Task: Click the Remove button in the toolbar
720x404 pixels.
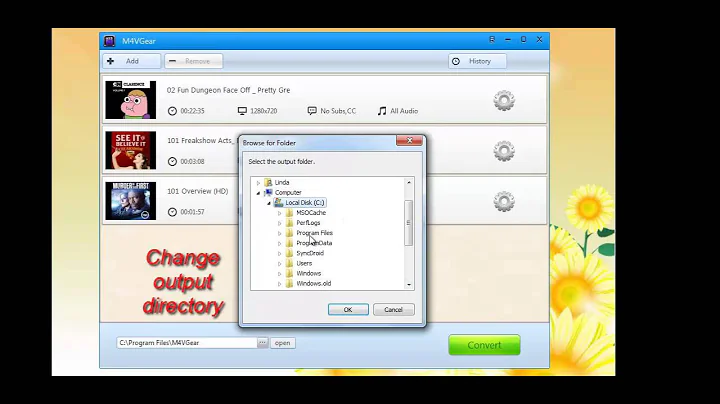Action: [193, 61]
